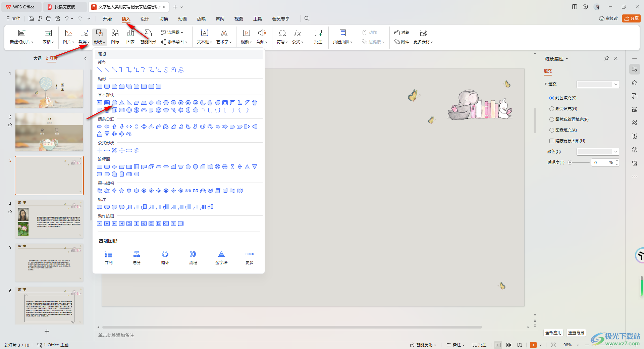Choose the 金字塔 smart graphic
The image size is (644, 349).
click(221, 258)
